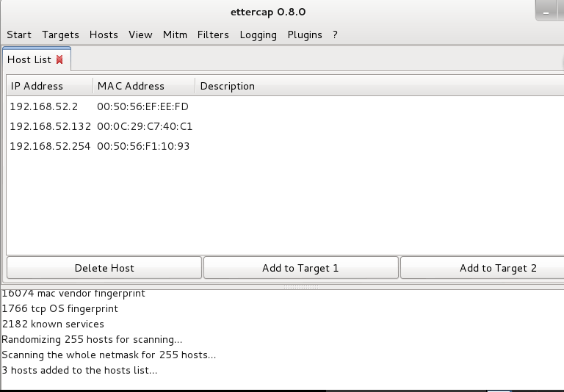564x392 pixels.
Task: Click the pane divider grip handle
Action: pyautogui.click(x=300, y=287)
